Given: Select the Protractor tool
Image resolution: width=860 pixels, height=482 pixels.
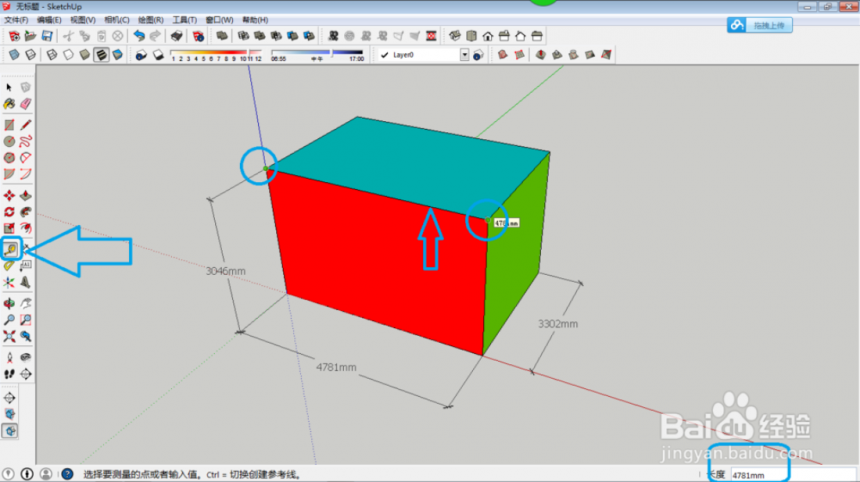Looking at the screenshot, I should [9, 266].
